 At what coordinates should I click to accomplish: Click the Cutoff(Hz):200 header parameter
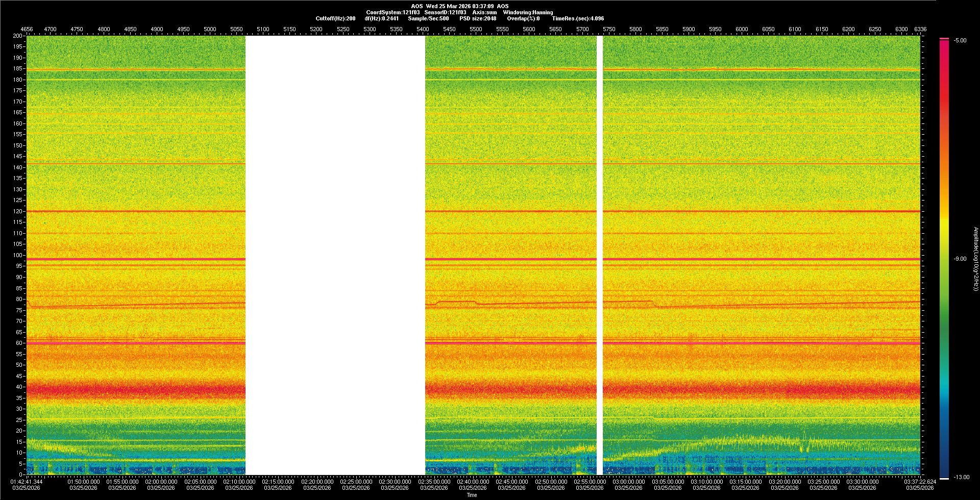(335, 18)
